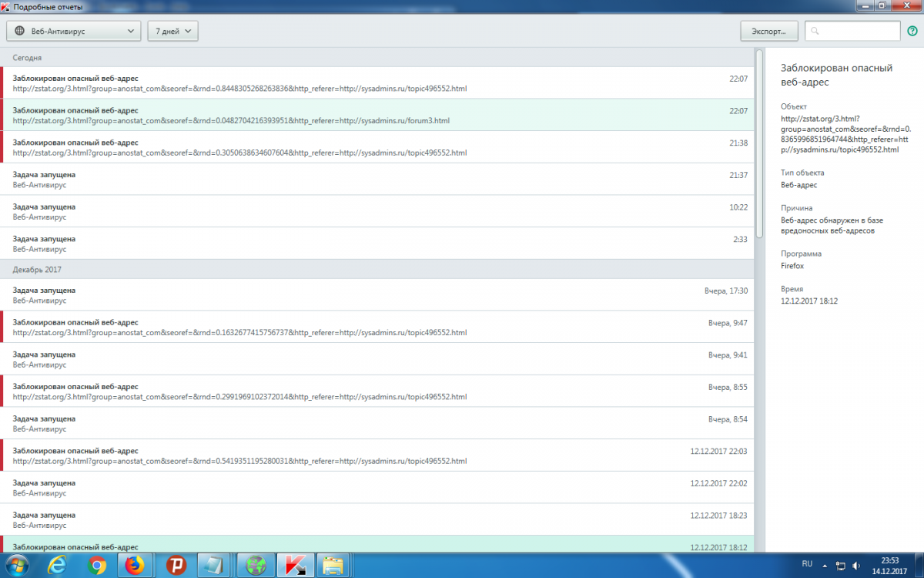Click the volume speaker icon in system tray
This screenshot has height=578, width=924.
(855, 565)
